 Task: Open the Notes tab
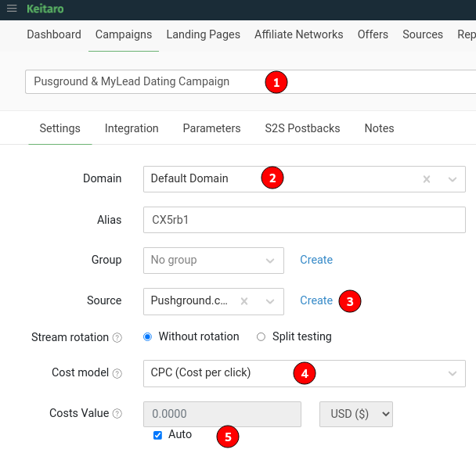point(379,128)
